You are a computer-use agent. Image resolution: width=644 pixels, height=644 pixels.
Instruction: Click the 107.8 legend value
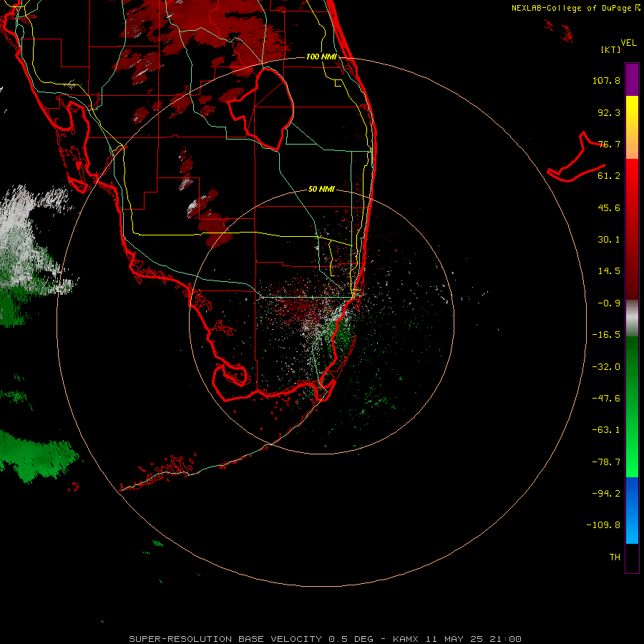pos(606,80)
